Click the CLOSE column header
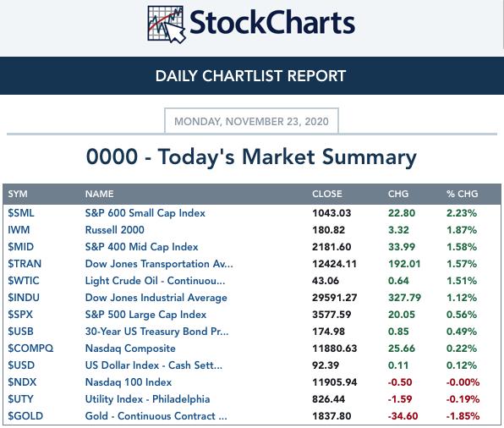 [x=327, y=194]
